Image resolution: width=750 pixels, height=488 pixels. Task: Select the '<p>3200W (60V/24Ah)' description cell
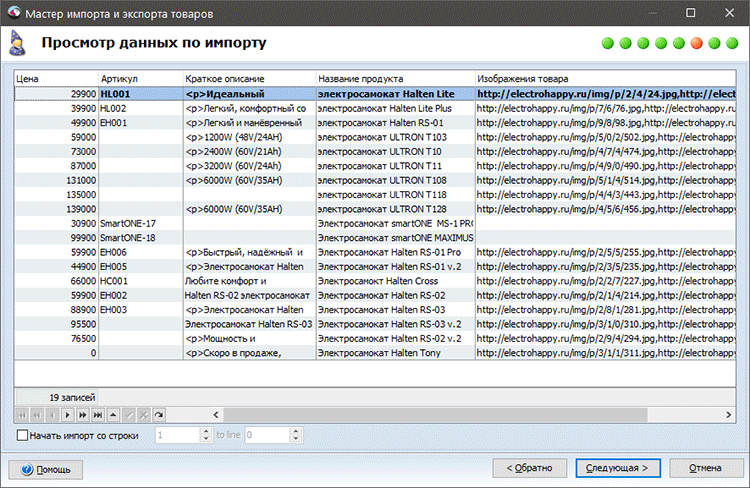(x=250, y=166)
